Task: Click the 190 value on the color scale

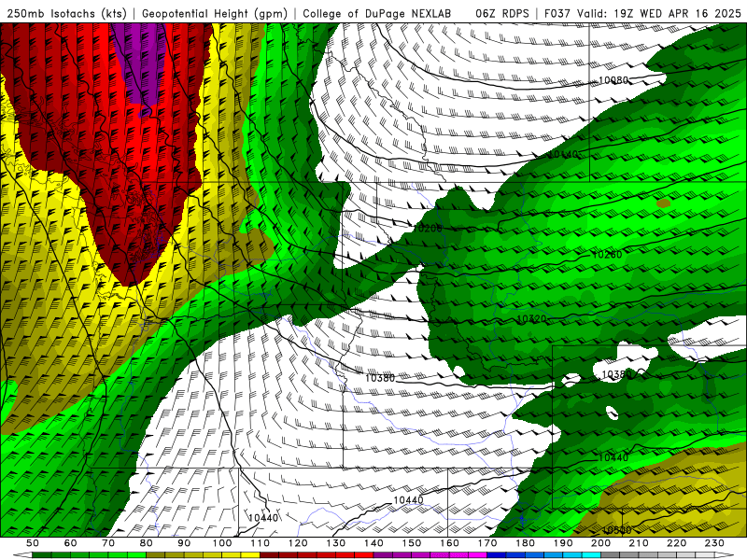Action: (x=563, y=543)
